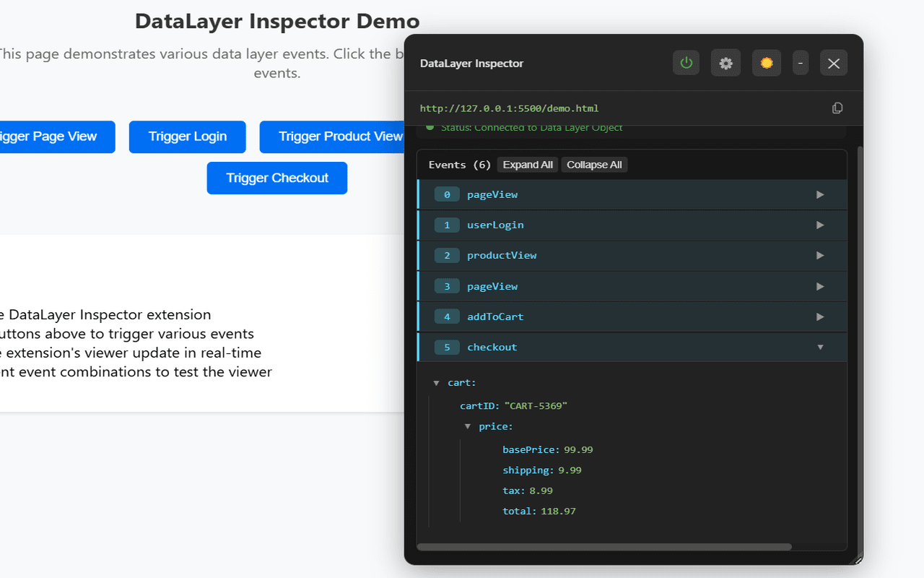Open the DataLayer Inspector settings gear

(x=725, y=63)
